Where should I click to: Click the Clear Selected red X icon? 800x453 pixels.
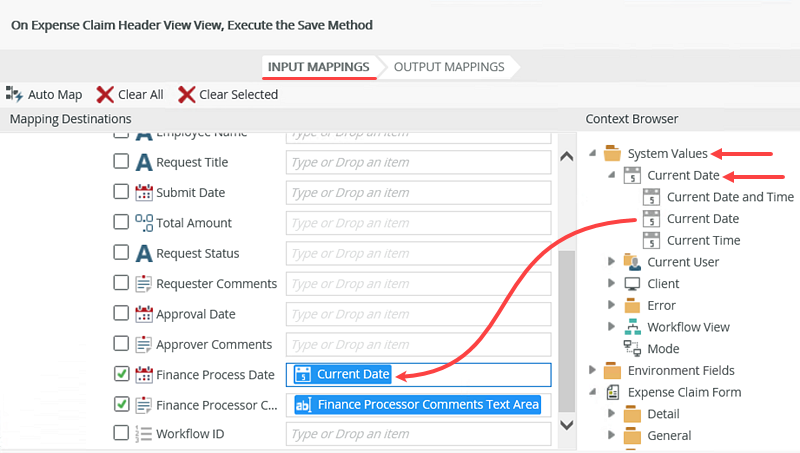[x=186, y=94]
